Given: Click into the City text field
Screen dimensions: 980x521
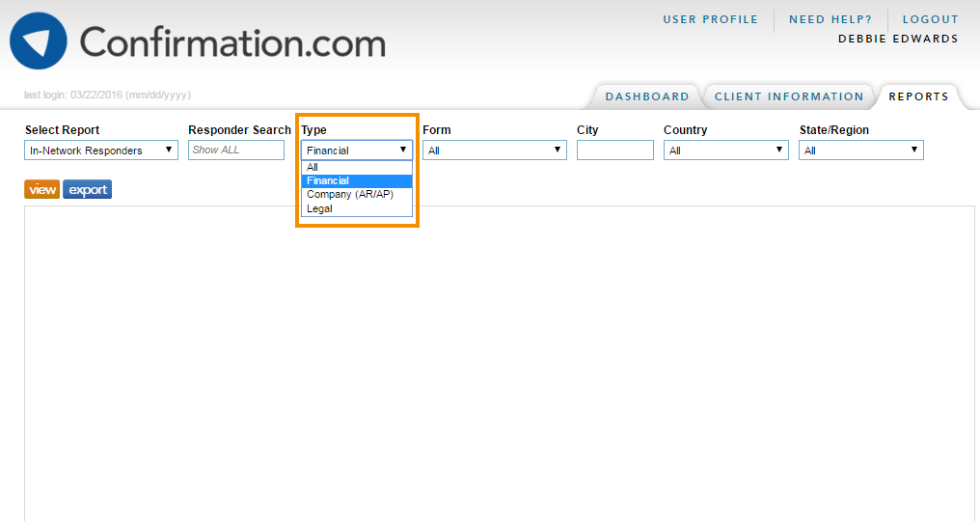Looking at the screenshot, I should coord(614,151).
